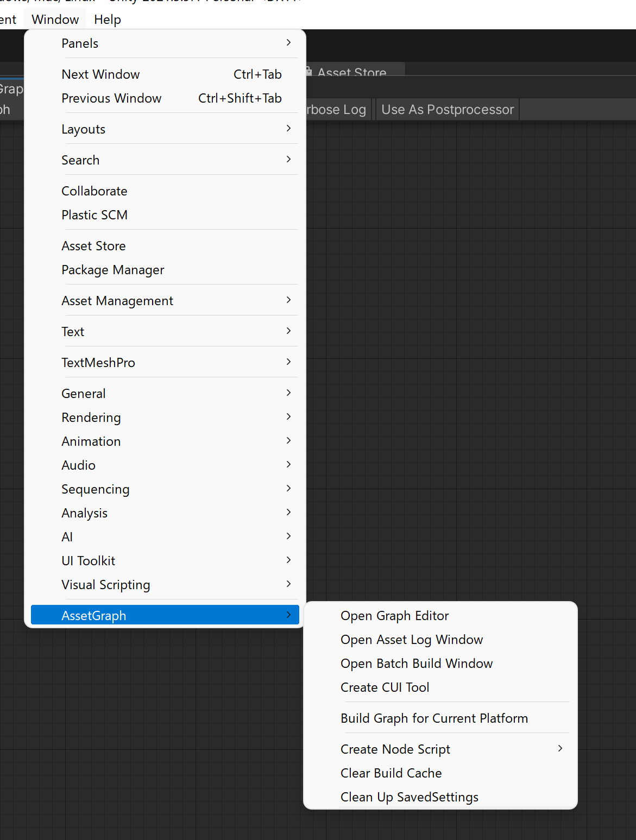Open the Window menu in menu bar
636x840 pixels.
tap(55, 20)
